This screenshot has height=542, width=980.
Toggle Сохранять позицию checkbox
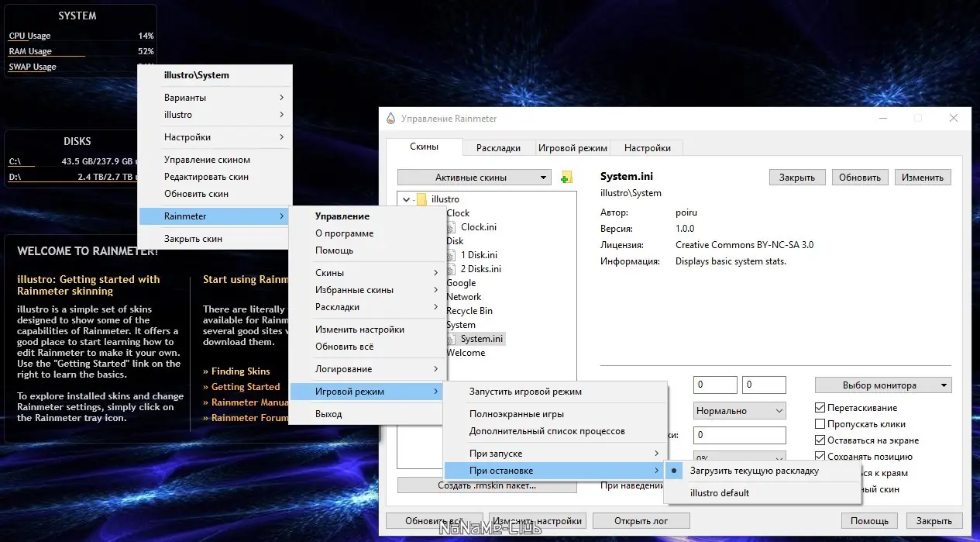[x=820, y=457]
